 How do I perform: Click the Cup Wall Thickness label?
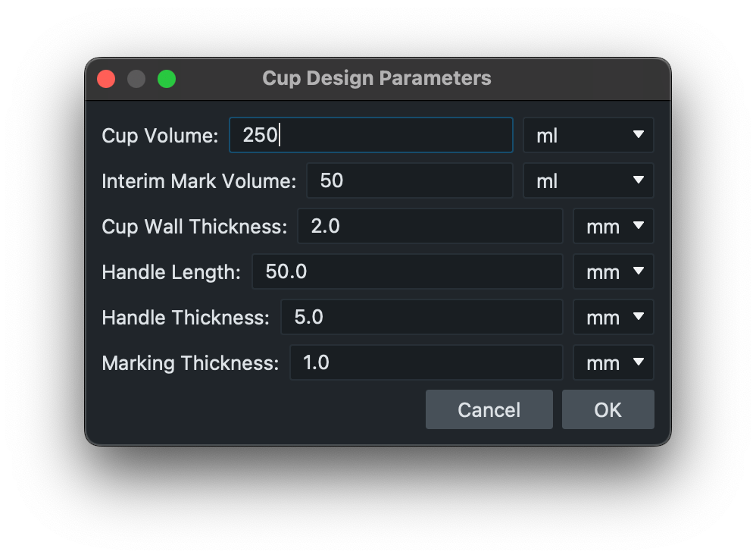[x=195, y=227]
